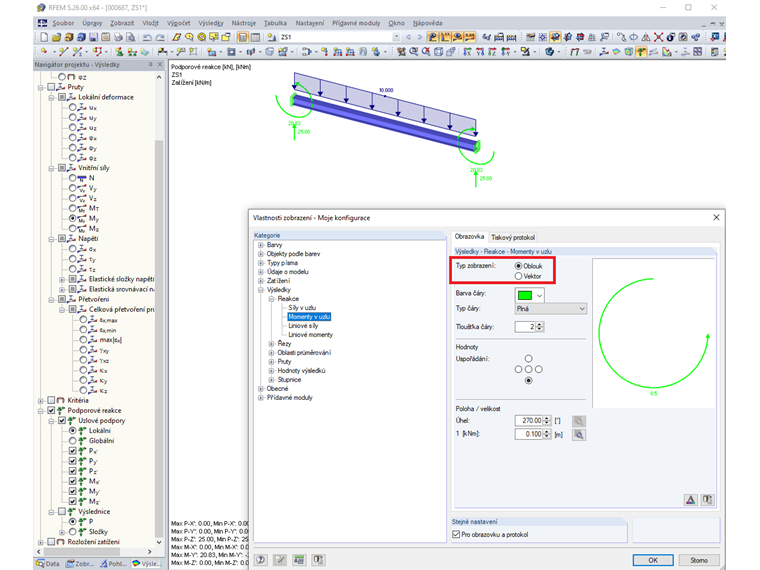The image size is (760, 570).
Task: Select the Oblouk display type radio button
Action: pyautogui.click(x=518, y=266)
